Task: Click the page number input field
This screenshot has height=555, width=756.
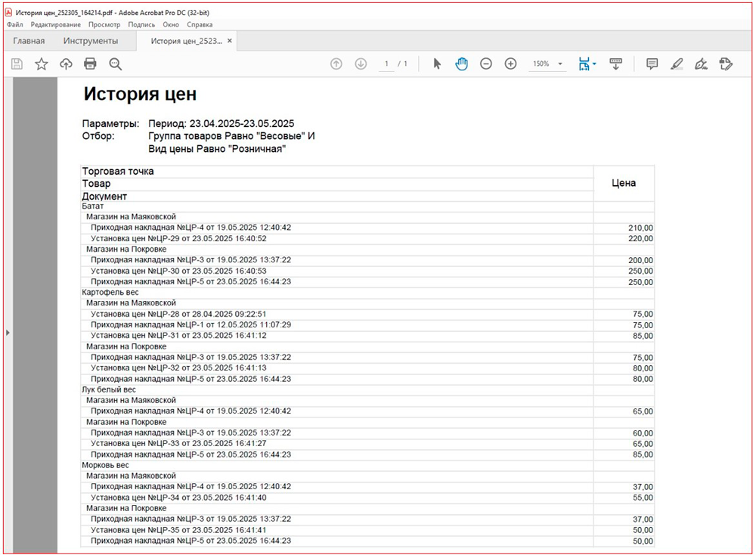Action: coord(387,64)
